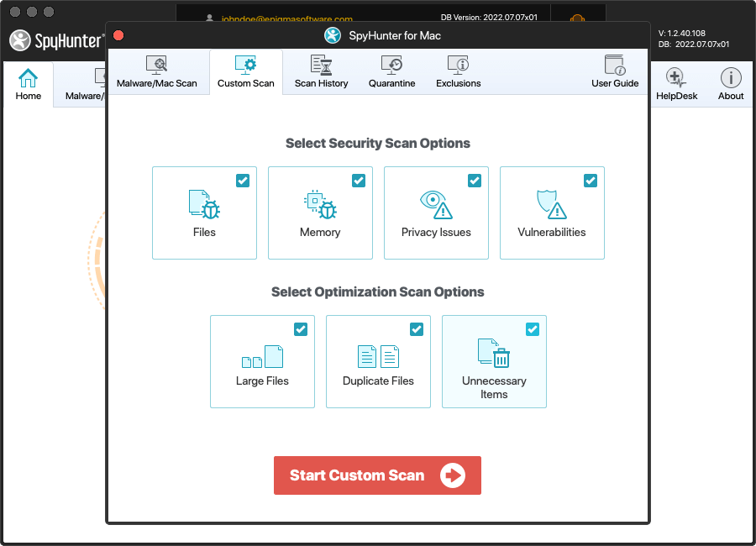
Task: Uncheck the Large Files checkbox
Action: click(x=301, y=329)
